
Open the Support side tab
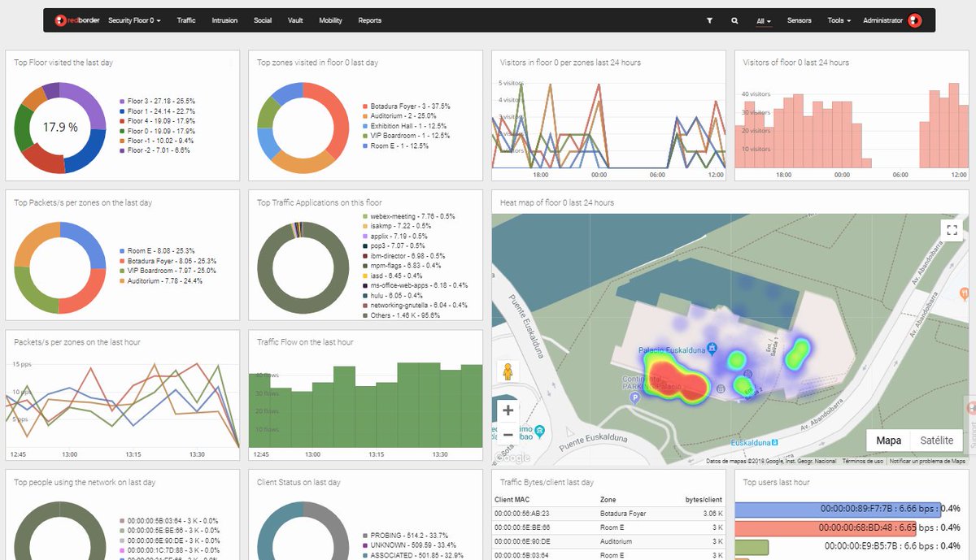coord(970,423)
